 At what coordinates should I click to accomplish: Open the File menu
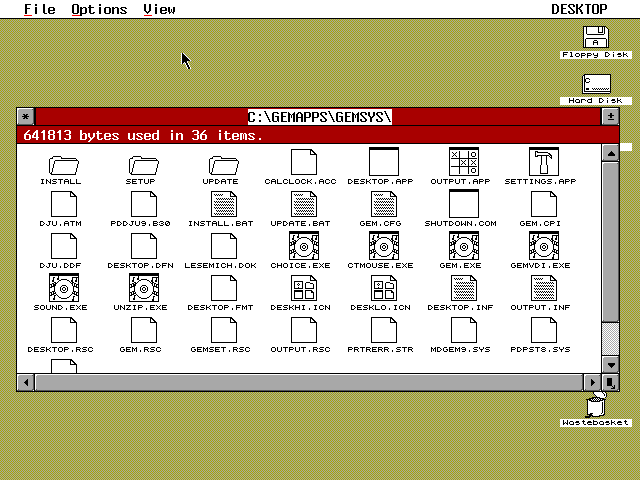(40, 9)
